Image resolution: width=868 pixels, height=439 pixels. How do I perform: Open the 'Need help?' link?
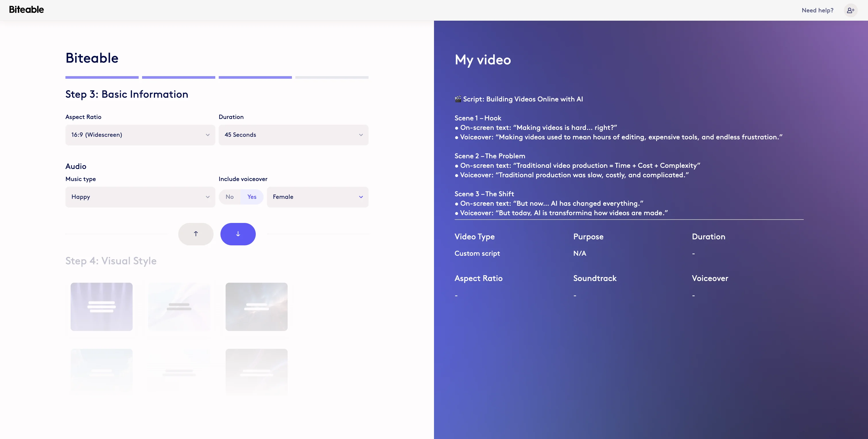(817, 10)
